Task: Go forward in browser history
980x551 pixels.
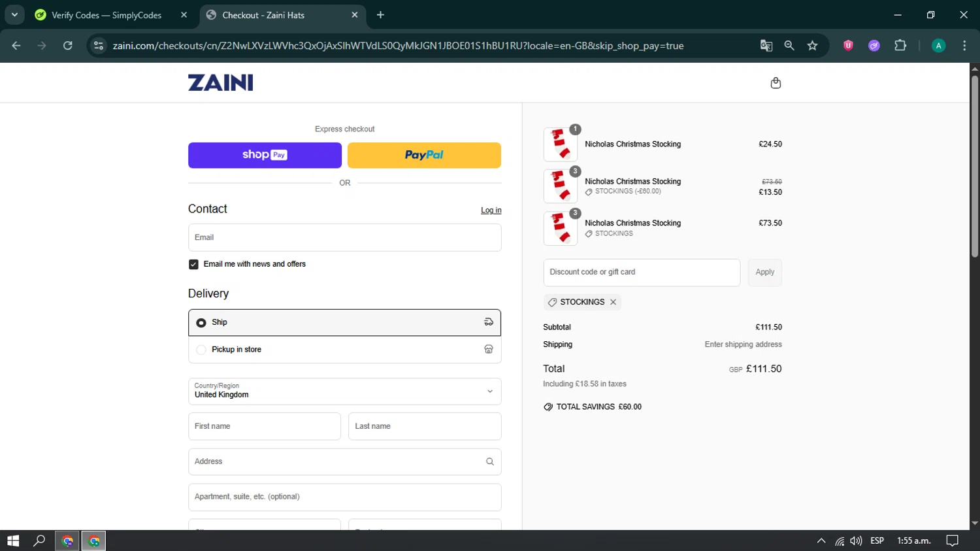Action: (42, 46)
